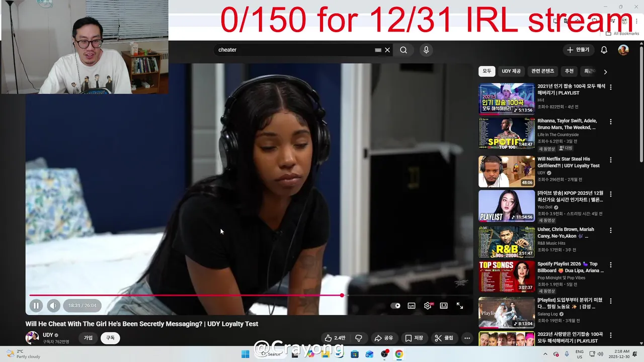Open options for the Spotify Playlist 2026 video
This screenshot has height=362, width=644.
pos(611,264)
